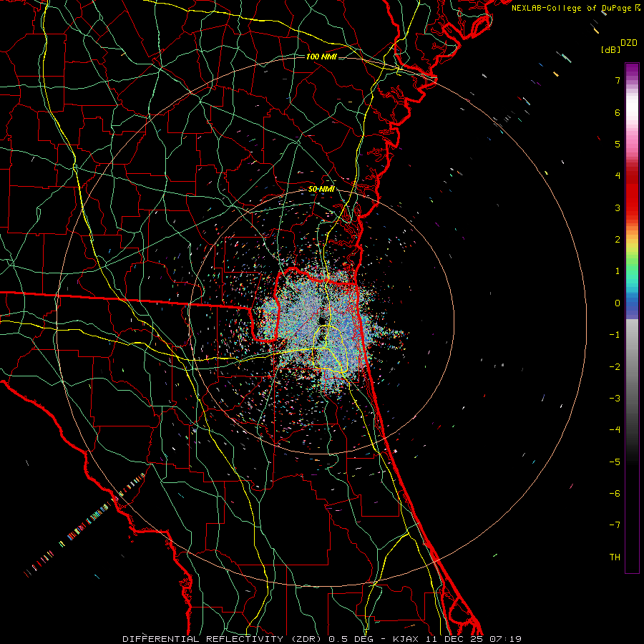Screen dimensions: 644x644
Task: Click the TH label on the color scale
Action: (615, 557)
